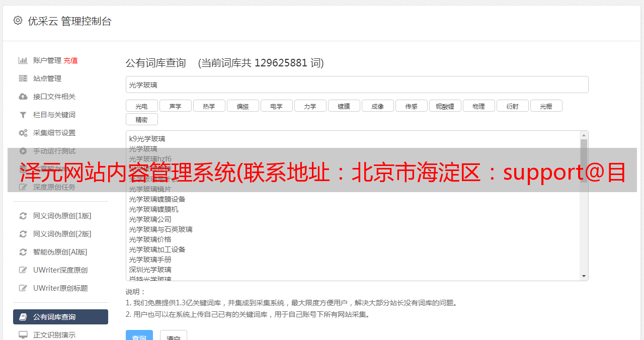644x340 pixels.
Task: Open 采集细节设置 gears icon
Action: point(23,133)
